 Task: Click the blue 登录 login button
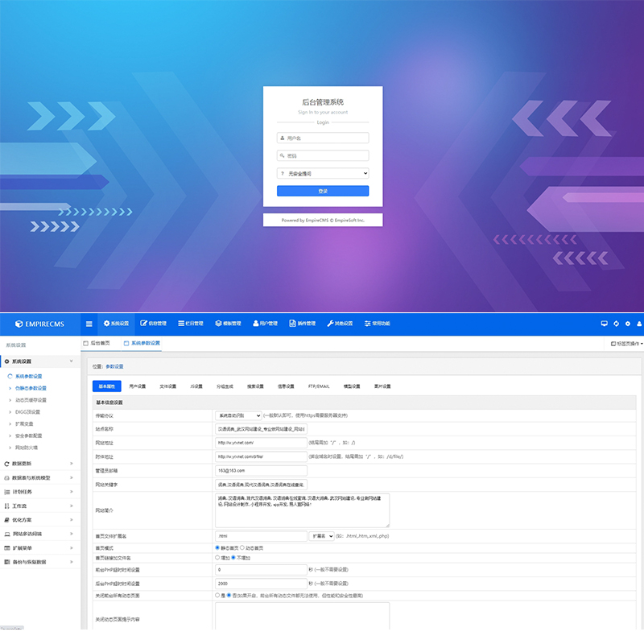click(323, 191)
